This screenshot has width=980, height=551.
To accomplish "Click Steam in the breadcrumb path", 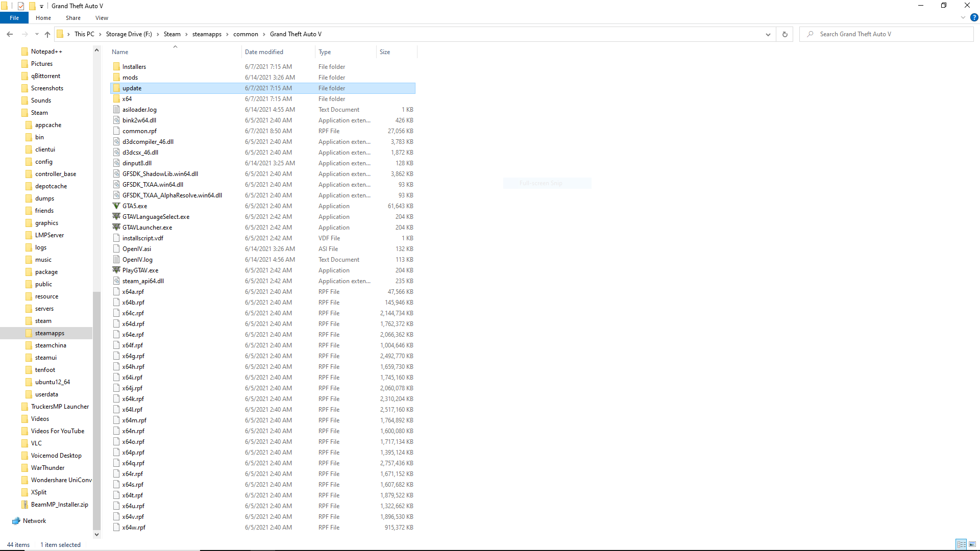I will pyautogui.click(x=172, y=34).
